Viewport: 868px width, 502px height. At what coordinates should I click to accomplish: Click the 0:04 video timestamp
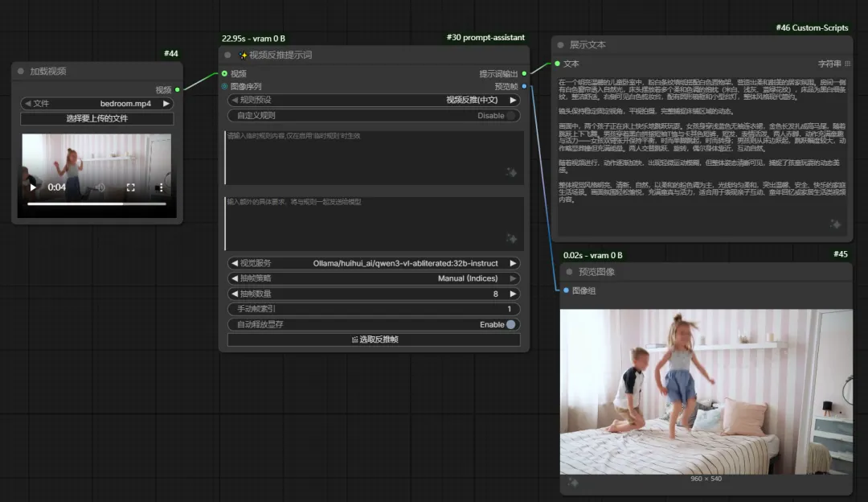(x=56, y=187)
